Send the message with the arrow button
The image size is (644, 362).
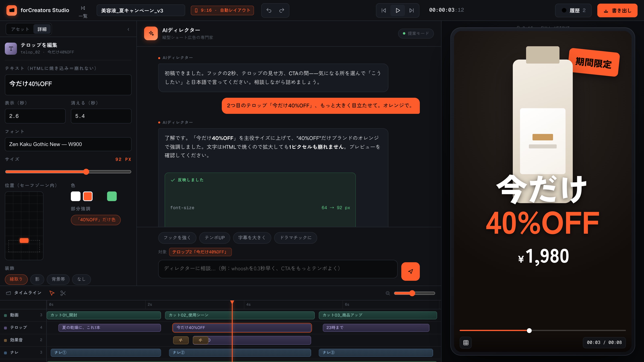pos(410,271)
